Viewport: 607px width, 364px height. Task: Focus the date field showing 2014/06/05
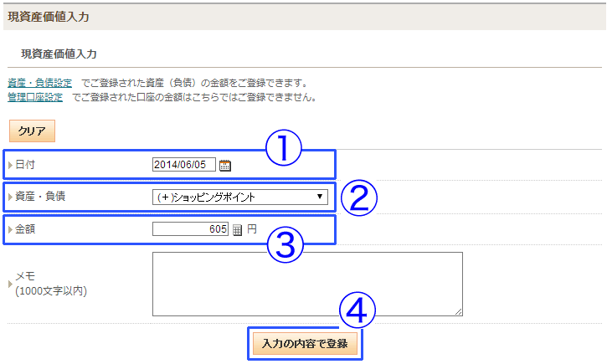pyautogui.click(x=184, y=164)
